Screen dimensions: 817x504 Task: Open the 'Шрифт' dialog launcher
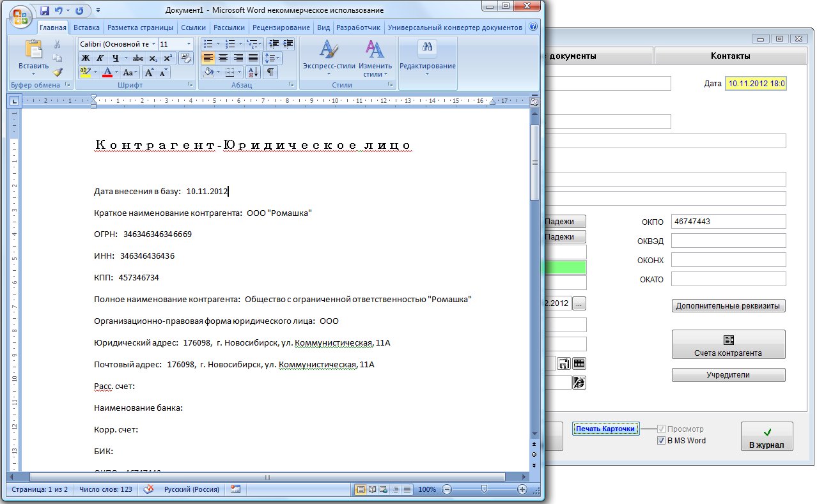(x=191, y=85)
